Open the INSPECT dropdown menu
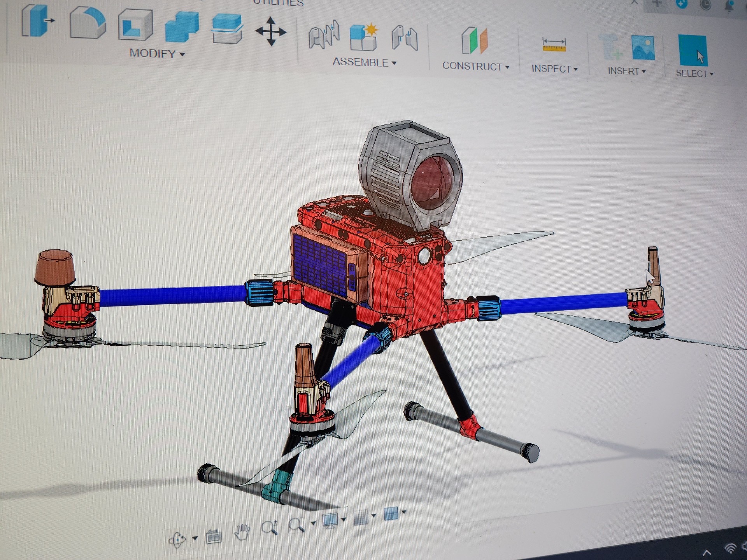The image size is (747, 560). (554, 69)
